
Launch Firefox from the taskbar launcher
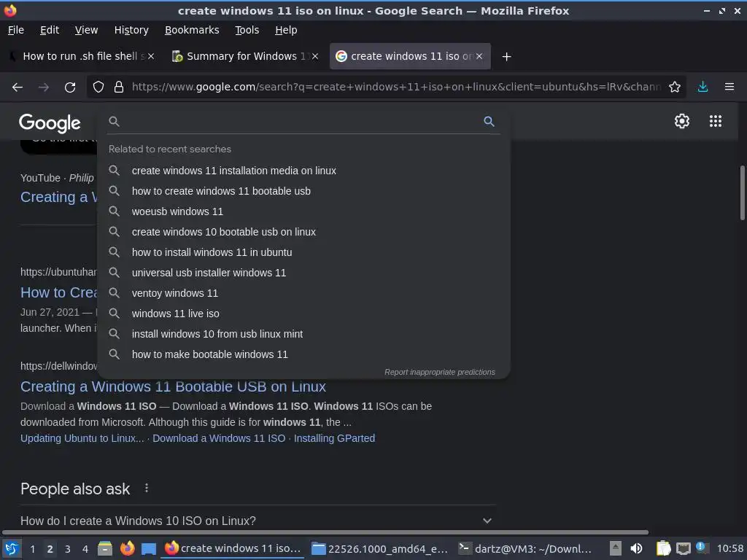click(127, 548)
